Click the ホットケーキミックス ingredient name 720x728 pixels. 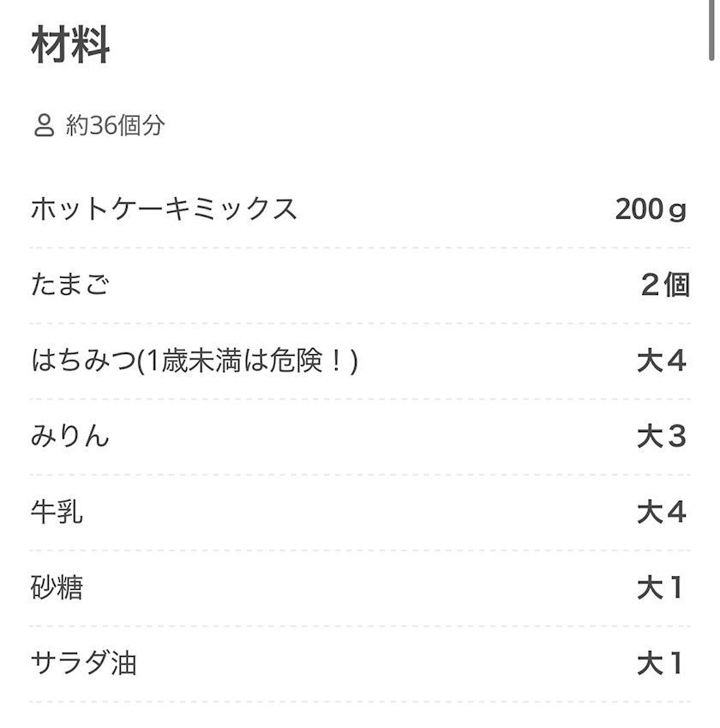click(164, 209)
